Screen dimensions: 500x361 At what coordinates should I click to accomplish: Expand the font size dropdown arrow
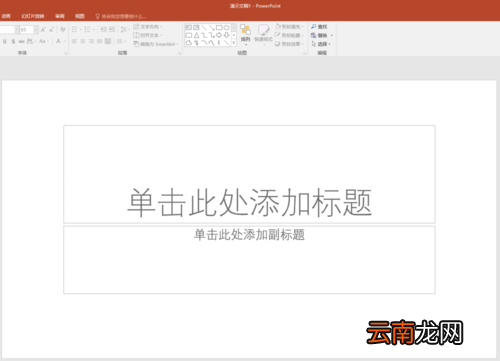point(36,30)
